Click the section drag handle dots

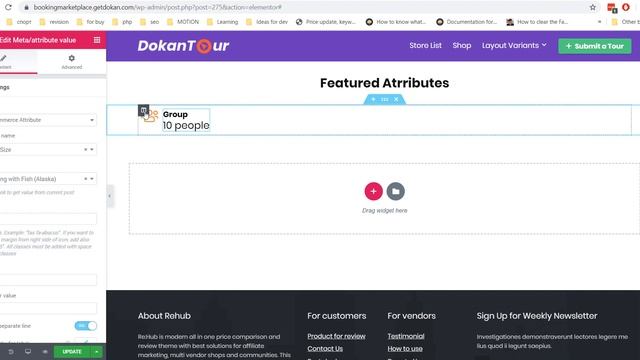pyautogui.click(x=384, y=99)
